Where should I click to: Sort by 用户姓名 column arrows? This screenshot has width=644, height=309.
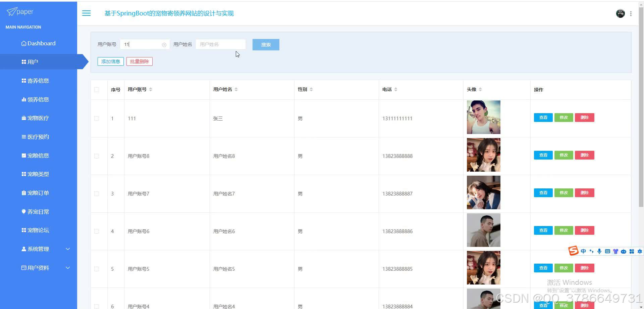[x=236, y=89]
